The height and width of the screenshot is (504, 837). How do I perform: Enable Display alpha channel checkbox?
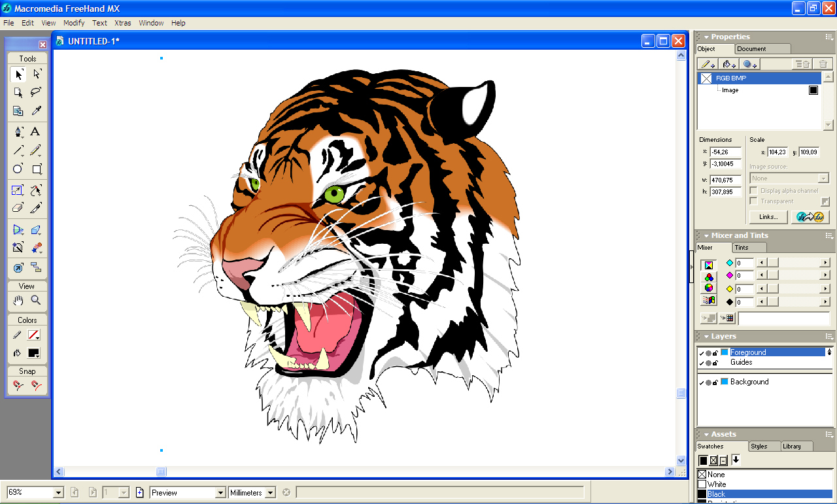click(753, 190)
